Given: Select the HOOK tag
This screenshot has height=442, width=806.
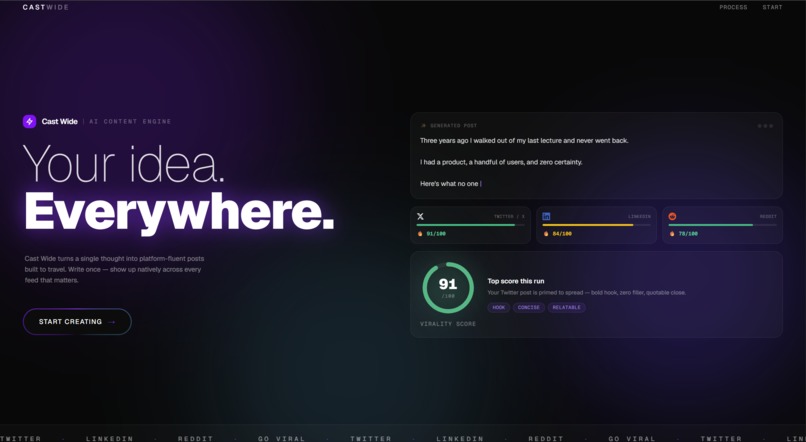Looking at the screenshot, I should tap(499, 307).
